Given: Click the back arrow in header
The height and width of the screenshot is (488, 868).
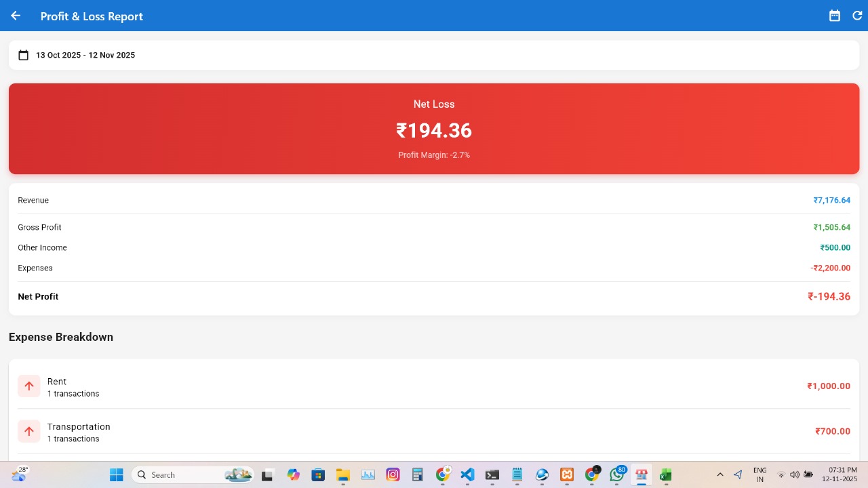Looking at the screenshot, I should click(x=16, y=16).
